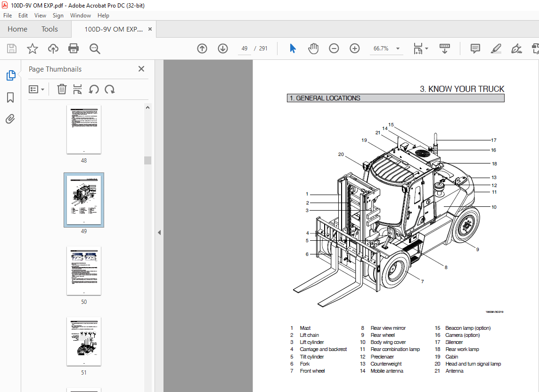Click thumbnail scrollbar up arrow
539x392 pixels.
coord(148,107)
